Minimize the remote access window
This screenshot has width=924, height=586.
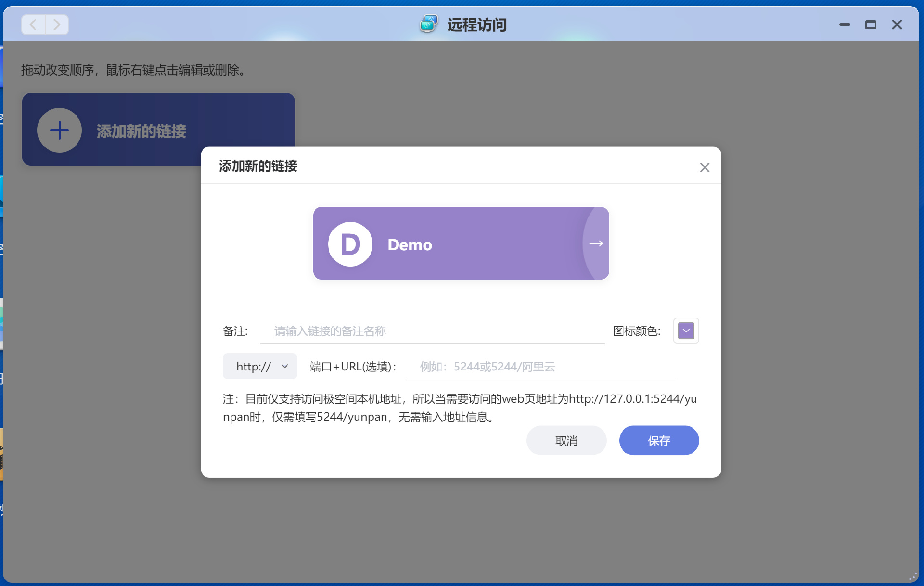click(845, 25)
